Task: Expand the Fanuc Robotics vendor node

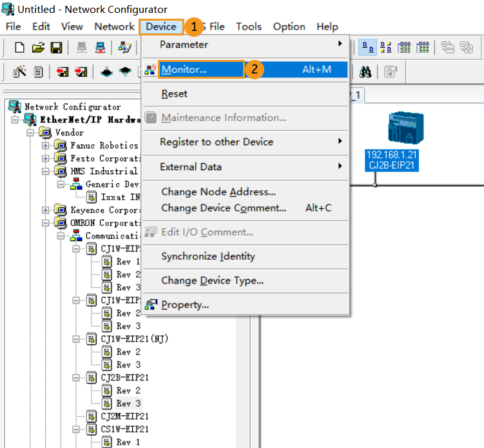Action: pos(46,146)
